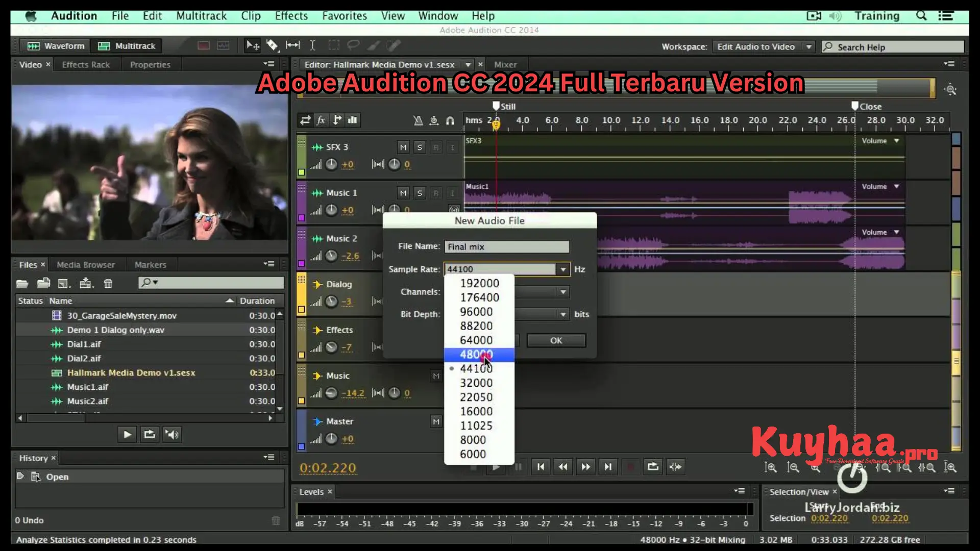Viewport: 980px width, 551px height.
Task: Choose 48000 sample rate option
Action: tap(479, 354)
